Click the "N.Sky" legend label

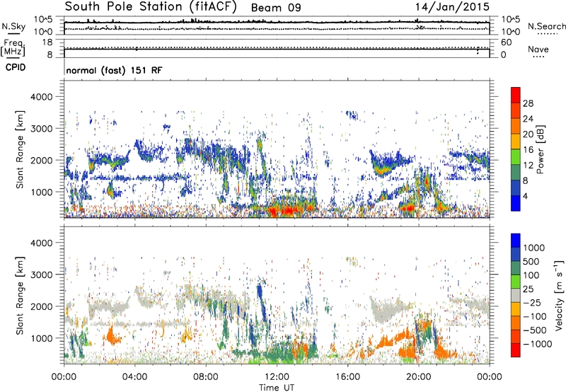(x=13, y=26)
